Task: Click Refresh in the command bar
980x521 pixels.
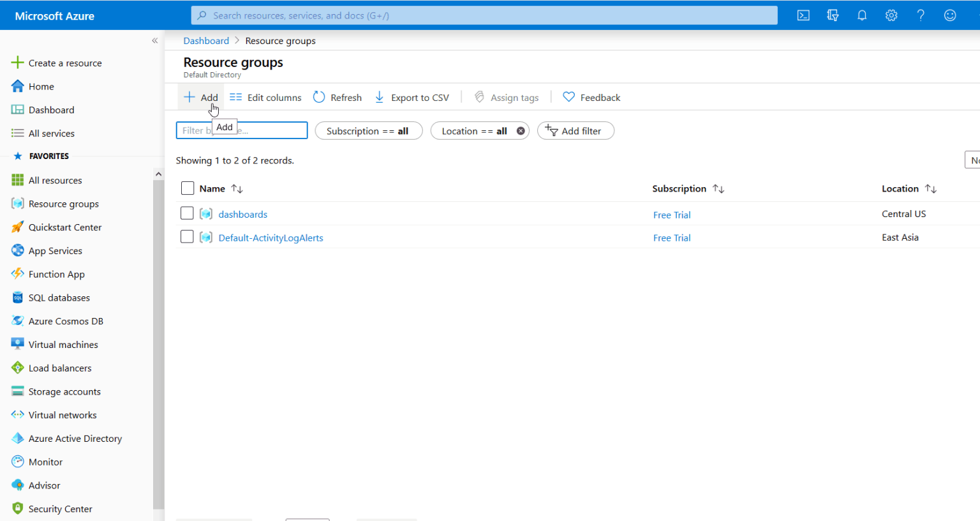Action: pyautogui.click(x=338, y=97)
